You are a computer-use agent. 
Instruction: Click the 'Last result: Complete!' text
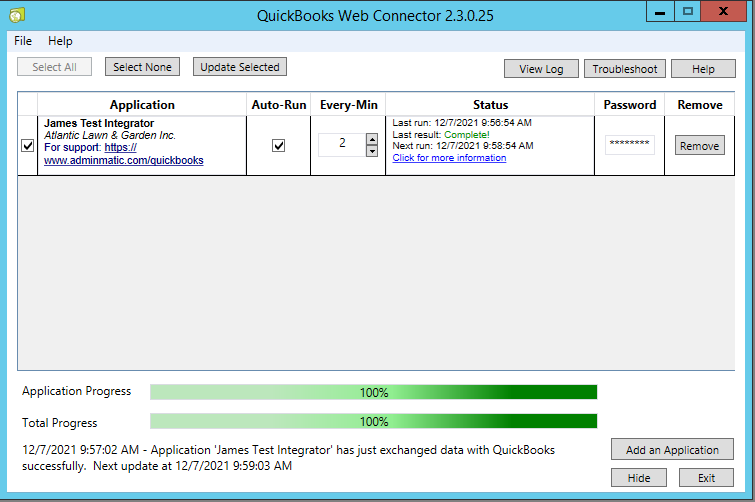click(441, 134)
